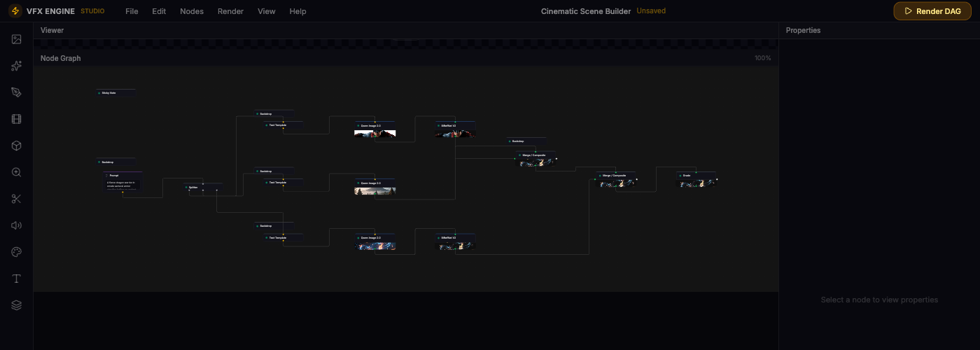Image resolution: width=980 pixels, height=350 pixels.
Task: Open the 3D cube tool
Action: coord(17,146)
